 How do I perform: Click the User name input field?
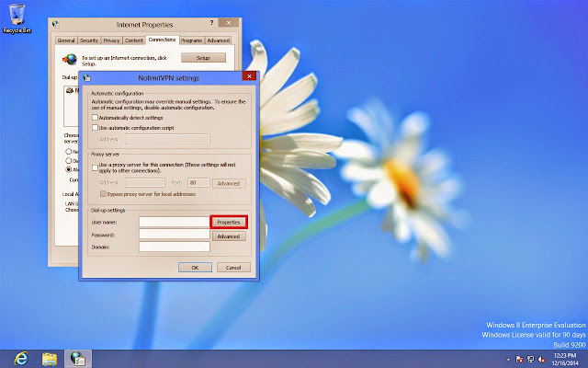(175, 222)
